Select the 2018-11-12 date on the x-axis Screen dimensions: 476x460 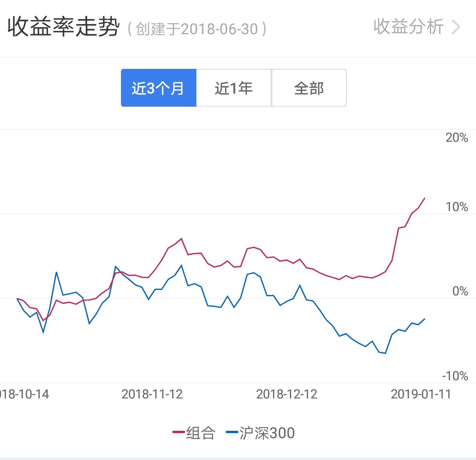coord(152,394)
